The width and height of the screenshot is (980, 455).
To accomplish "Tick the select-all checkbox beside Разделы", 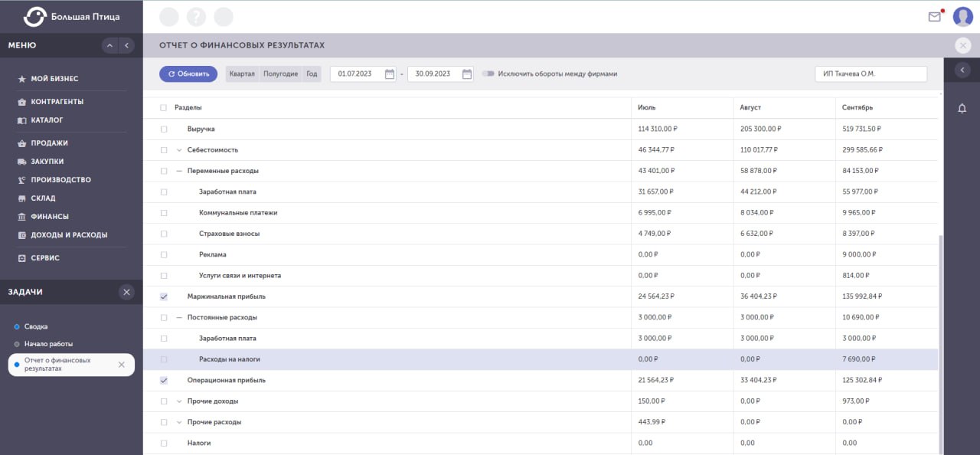I will click(163, 108).
